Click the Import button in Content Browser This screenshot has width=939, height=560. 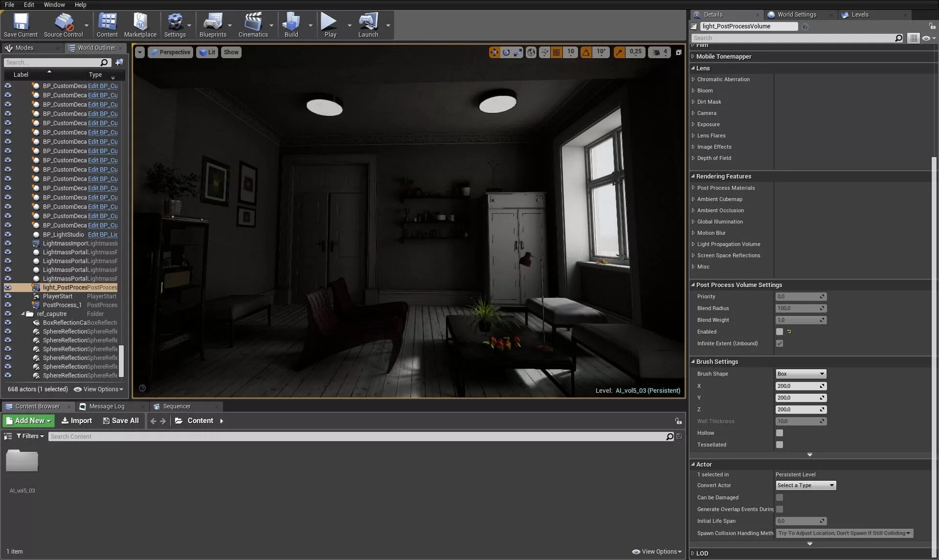point(76,421)
